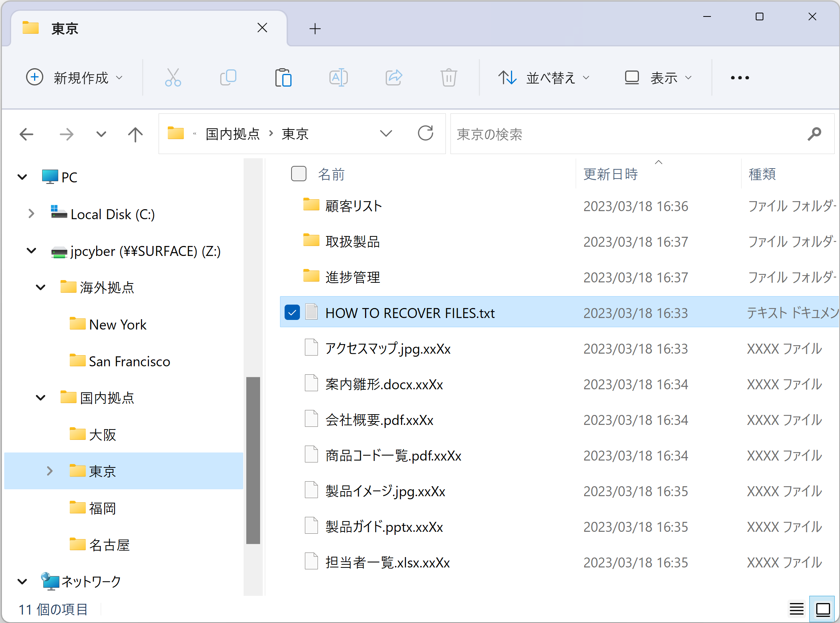
Task: Click the Cut scissors icon
Action: tap(173, 78)
